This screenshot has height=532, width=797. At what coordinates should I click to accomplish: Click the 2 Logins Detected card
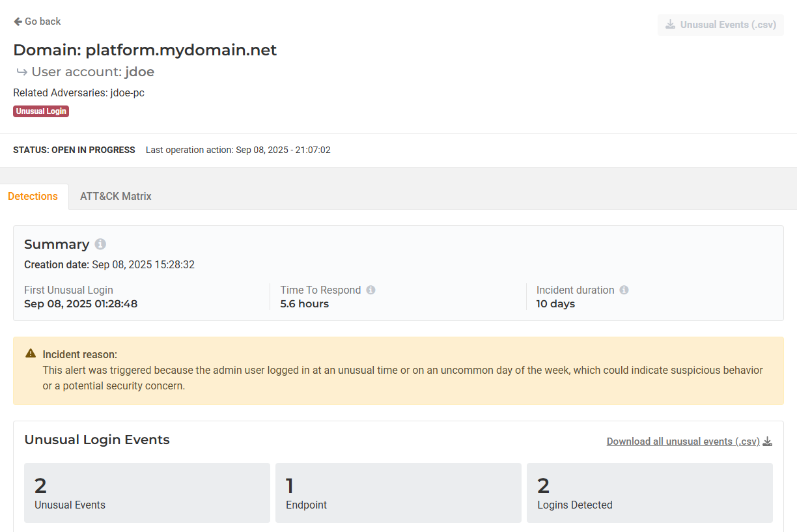click(x=649, y=492)
